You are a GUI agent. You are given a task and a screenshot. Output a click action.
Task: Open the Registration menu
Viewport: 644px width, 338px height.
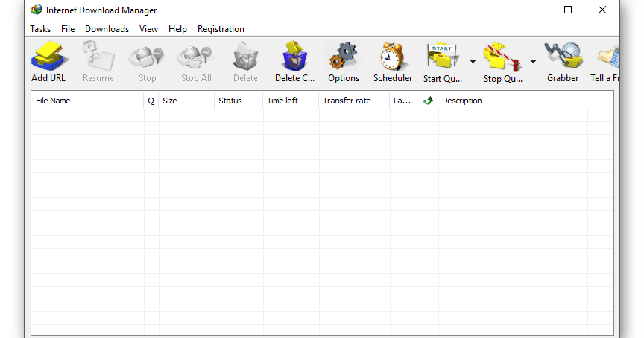pyautogui.click(x=221, y=29)
